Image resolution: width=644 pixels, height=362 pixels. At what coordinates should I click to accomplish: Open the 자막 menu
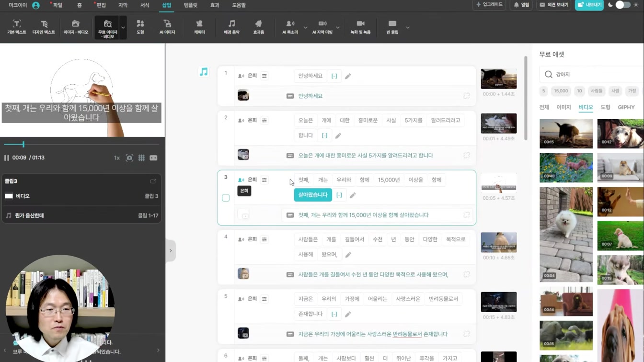click(123, 5)
